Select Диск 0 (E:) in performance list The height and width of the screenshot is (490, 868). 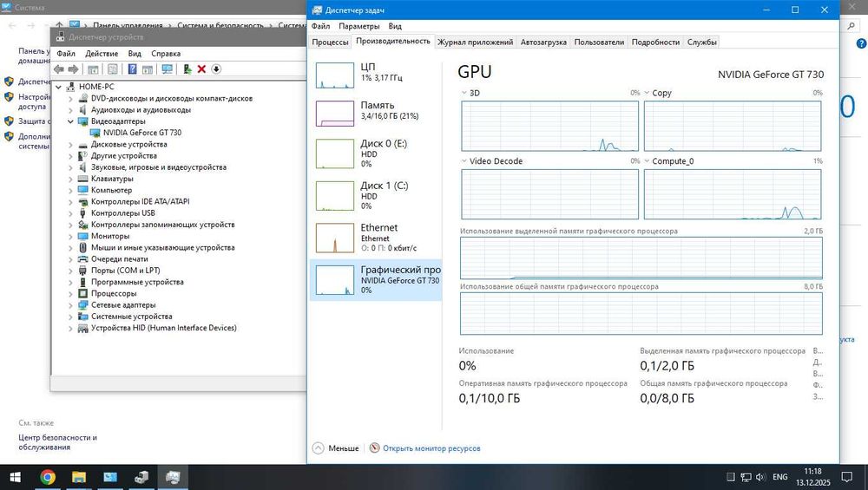(x=375, y=154)
